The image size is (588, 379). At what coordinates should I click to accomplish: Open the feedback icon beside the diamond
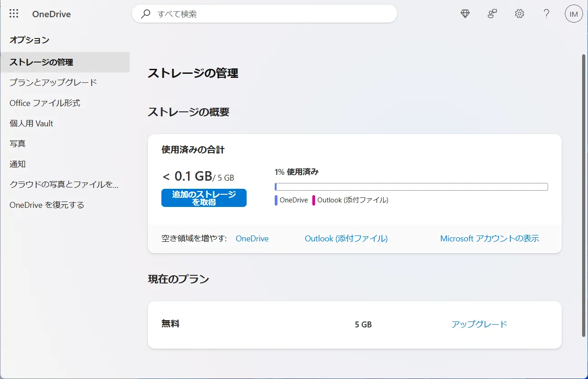coord(492,14)
